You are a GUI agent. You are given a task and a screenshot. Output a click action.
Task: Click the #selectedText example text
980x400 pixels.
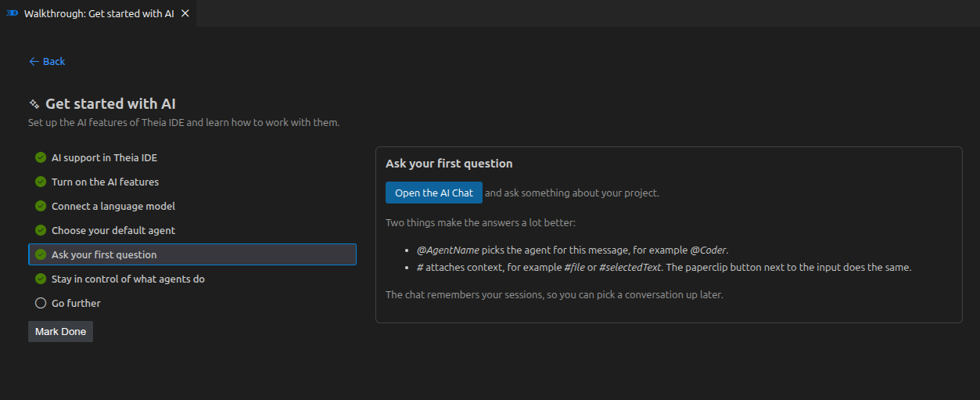click(630, 267)
